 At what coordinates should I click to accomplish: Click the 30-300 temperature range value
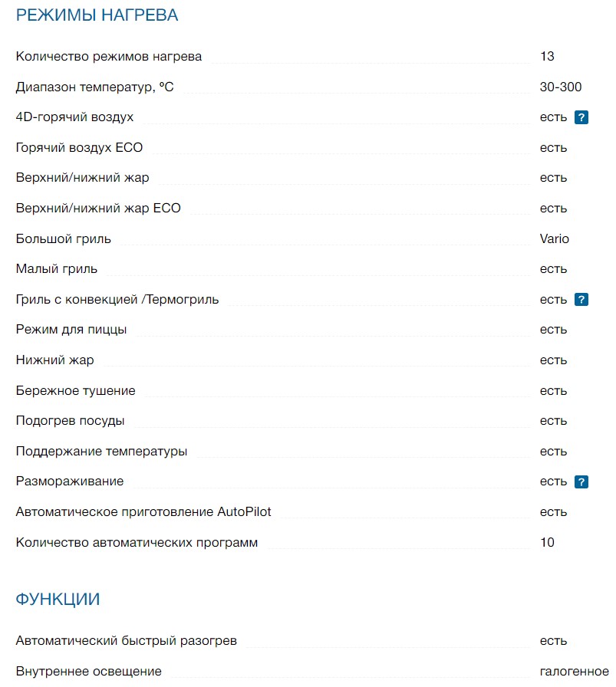561,87
